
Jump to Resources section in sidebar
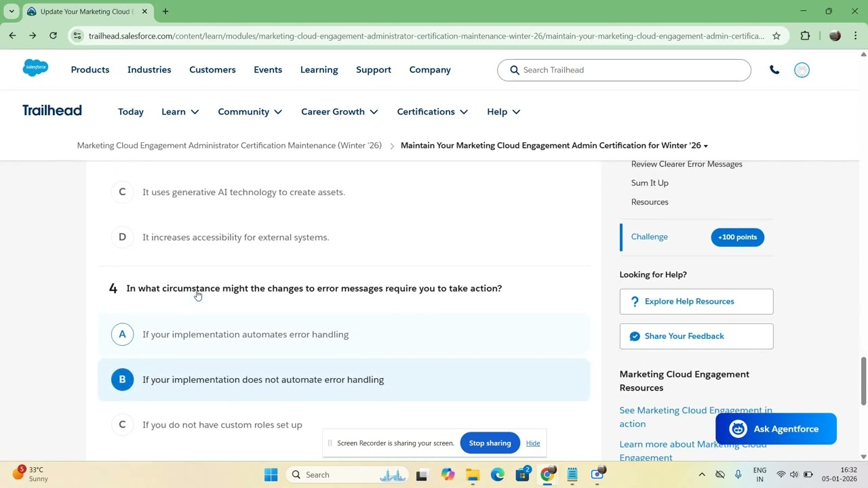pyautogui.click(x=650, y=202)
